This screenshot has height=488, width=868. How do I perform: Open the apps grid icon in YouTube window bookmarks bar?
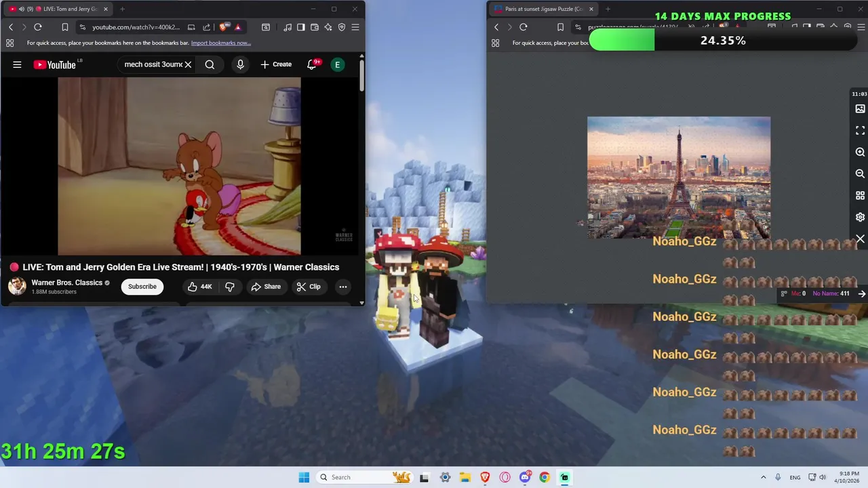click(10, 43)
